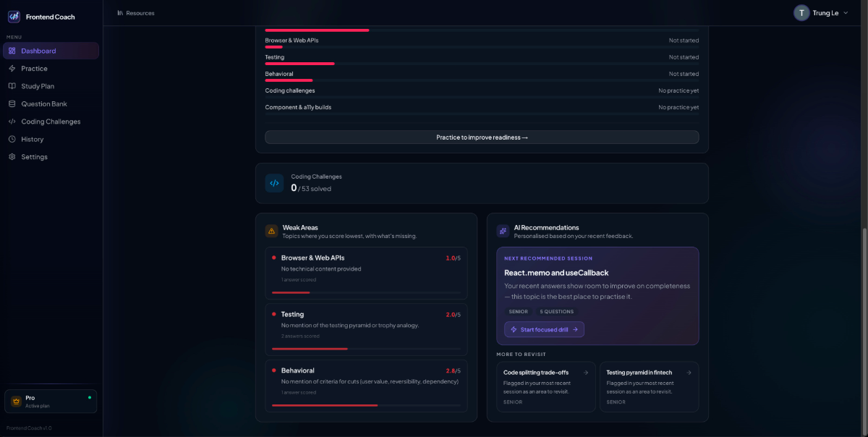Image resolution: width=868 pixels, height=437 pixels.
Task: Click the Behavioral readiness progress bar
Action: 482,80
